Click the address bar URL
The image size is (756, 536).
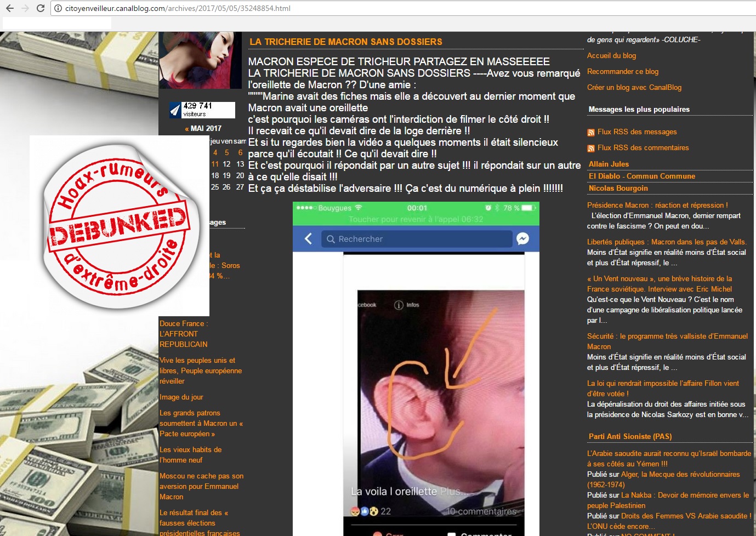point(178,8)
